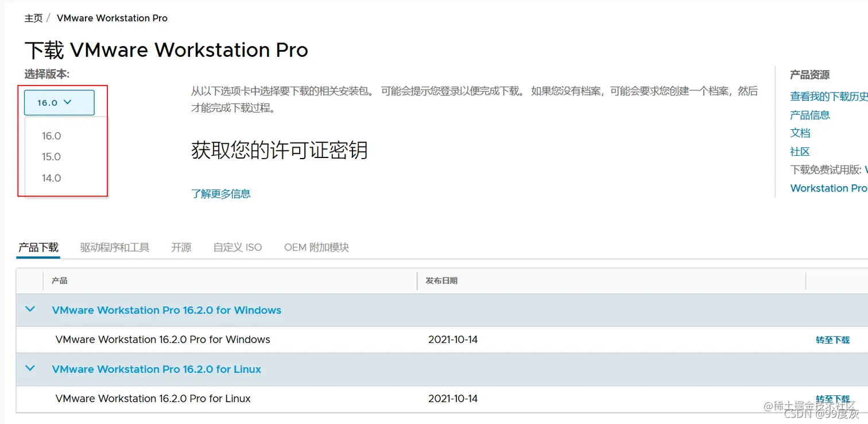
Task: Click the Windows release date 2021-10-14
Action: click(x=453, y=340)
